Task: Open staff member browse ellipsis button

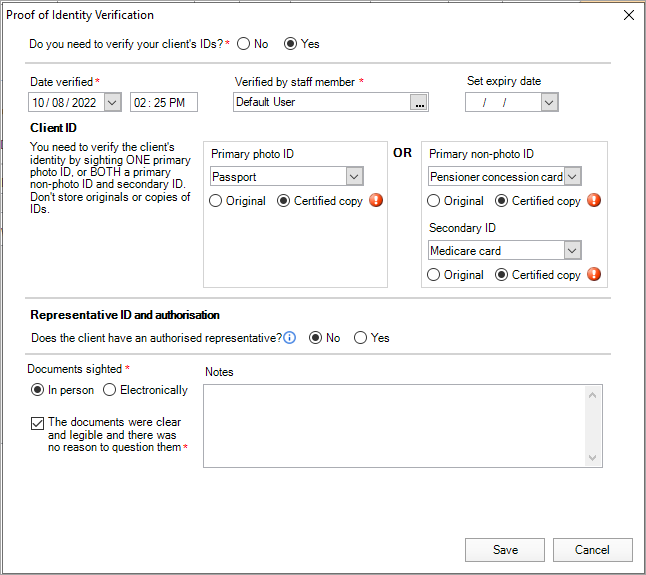Action: point(420,102)
